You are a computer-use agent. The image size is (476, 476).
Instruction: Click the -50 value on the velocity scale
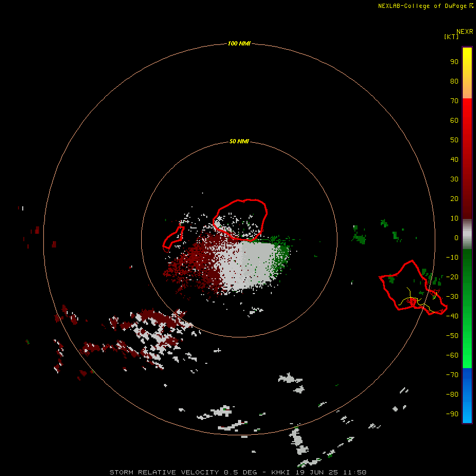452,336
